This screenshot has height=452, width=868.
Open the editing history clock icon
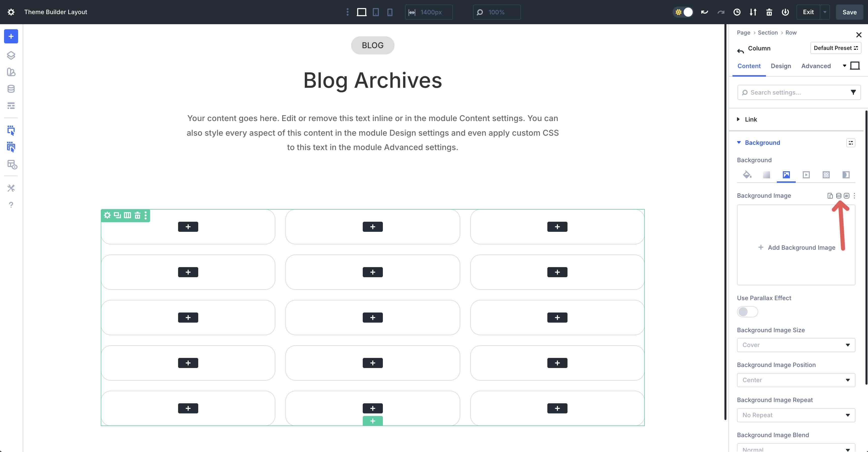pyautogui.click(x=737, y=12)
